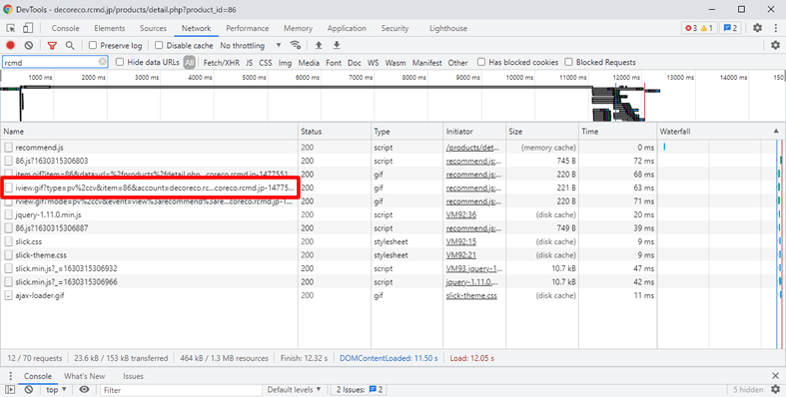
Task: Select the iview.gif?type=pv request row
Action: (328, 188)
